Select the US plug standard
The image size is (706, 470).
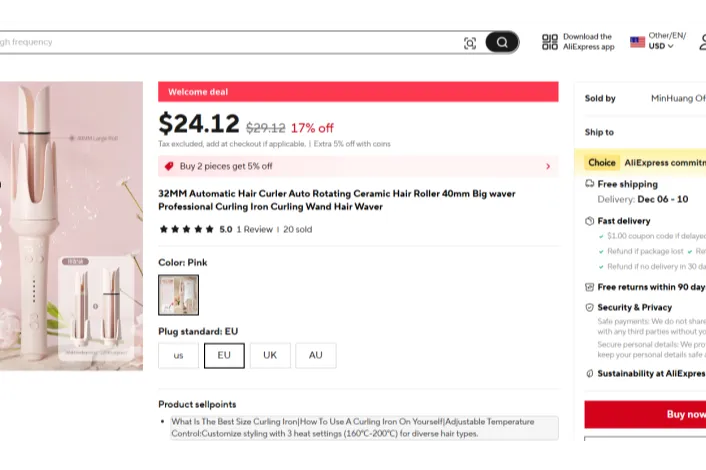178,356
